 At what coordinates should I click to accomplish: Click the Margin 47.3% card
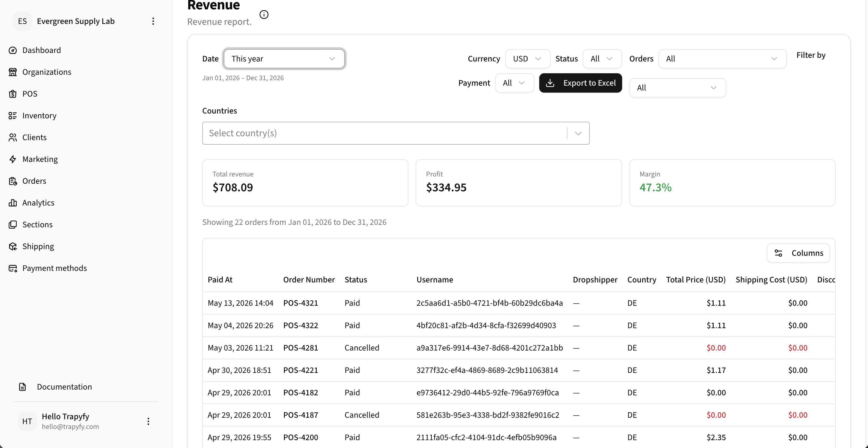click(x=732, y=183)
